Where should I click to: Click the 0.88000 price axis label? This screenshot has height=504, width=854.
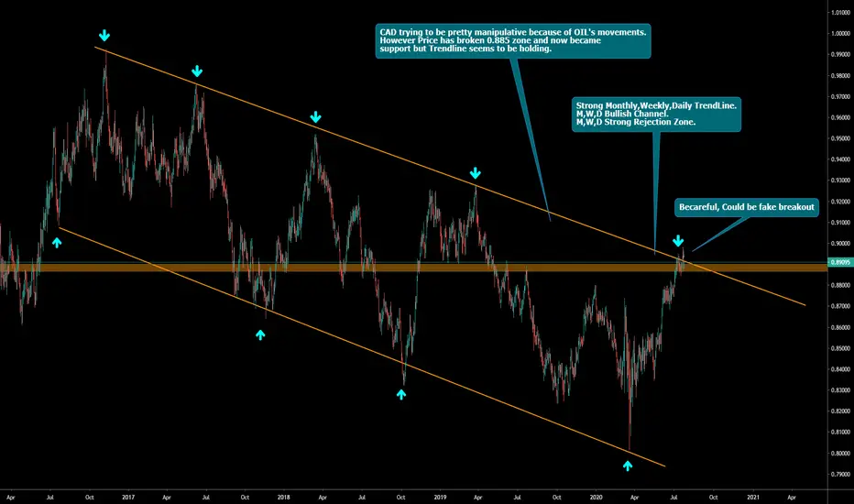(x=841, y=286)
